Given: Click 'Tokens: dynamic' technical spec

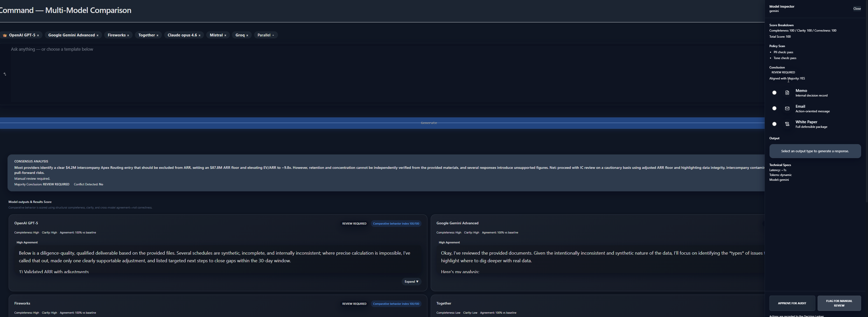Looking at the screenshot, I should pos(780,175).
